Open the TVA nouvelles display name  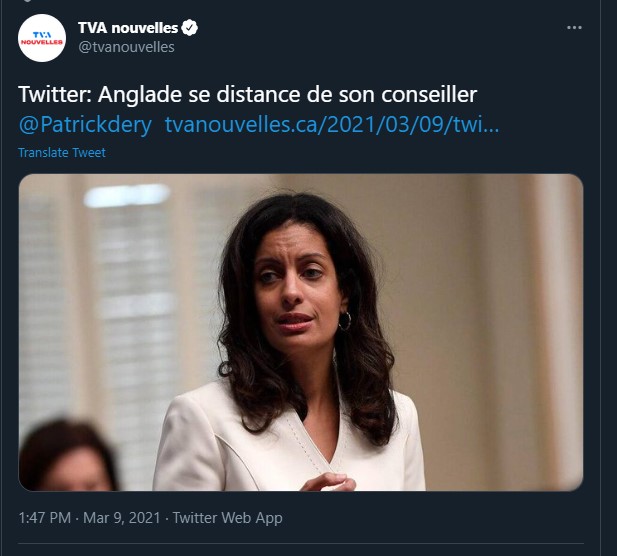[x=128, y=28]
